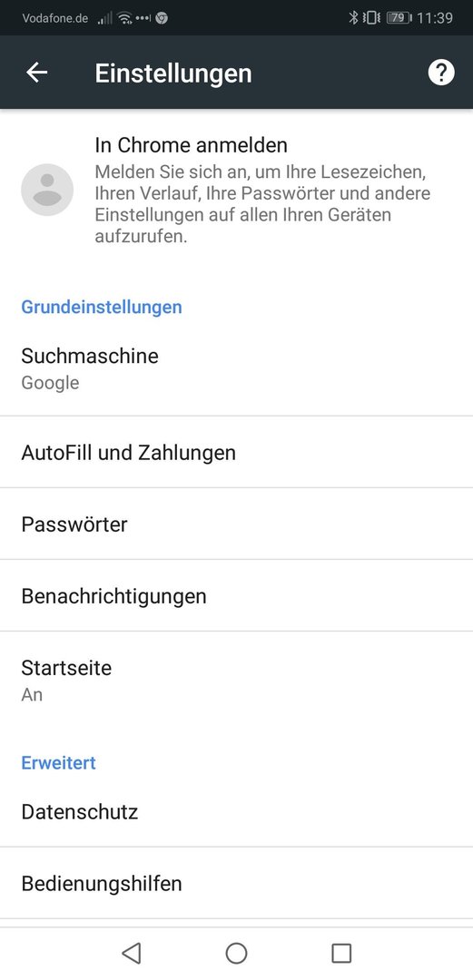Tap the Bluetooth status bar icon
The height and width of the screenshot is (980, 473).
(x=353, y=18)
